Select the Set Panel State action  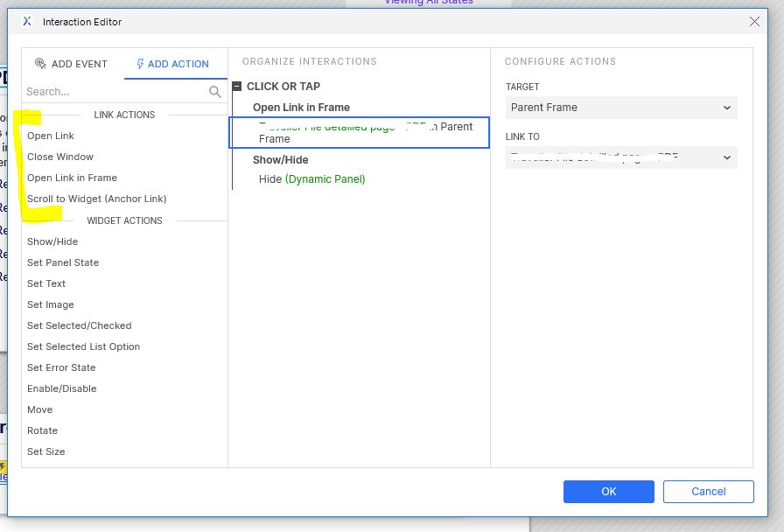pos(62,262)
